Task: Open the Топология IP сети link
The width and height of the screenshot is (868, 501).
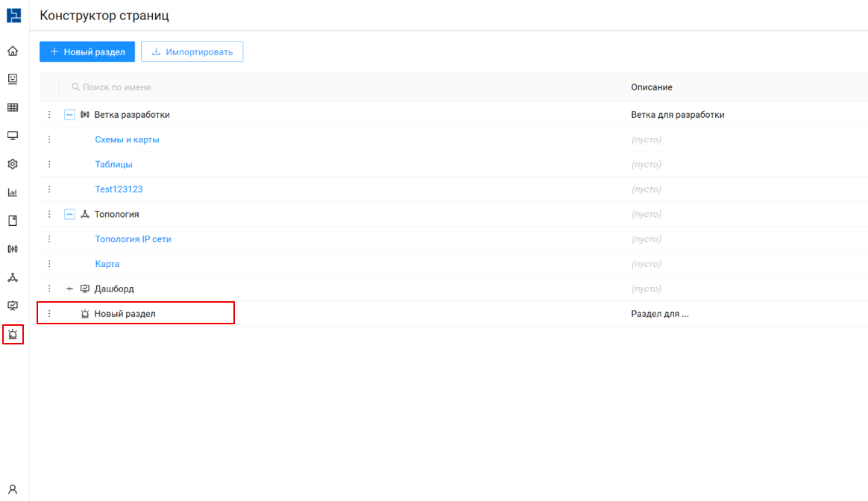Action: coord(133,239)
